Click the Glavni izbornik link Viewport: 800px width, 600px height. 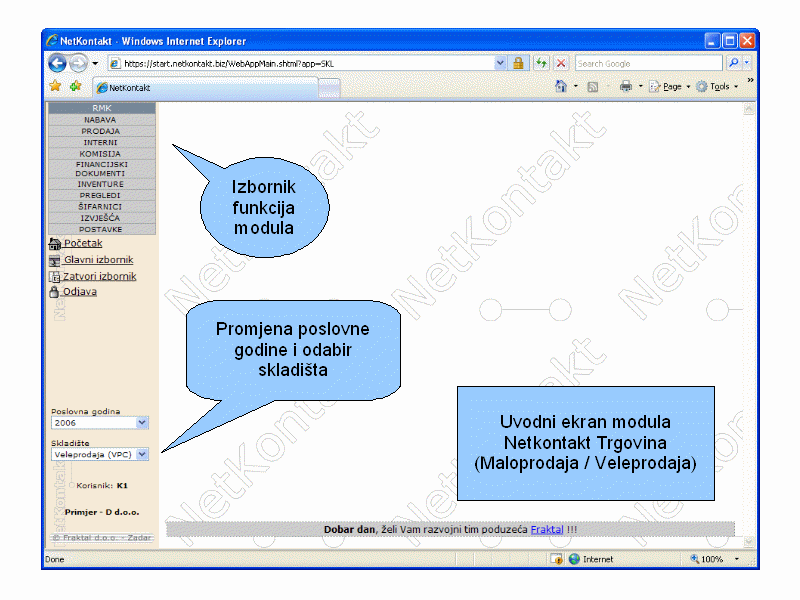click(98, 260)
